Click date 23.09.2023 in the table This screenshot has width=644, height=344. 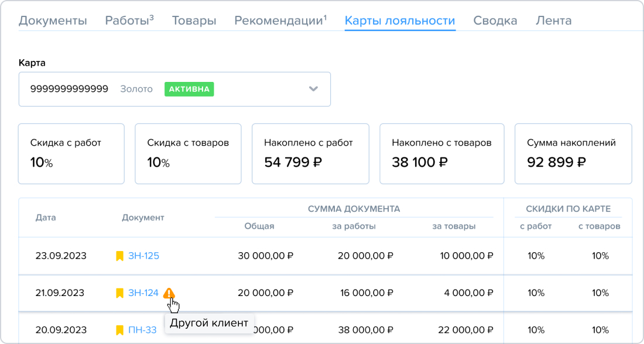(61, 256)
